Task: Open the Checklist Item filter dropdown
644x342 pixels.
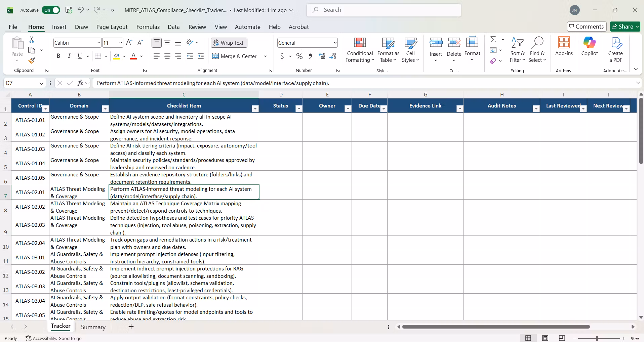Action: (255, 109)
